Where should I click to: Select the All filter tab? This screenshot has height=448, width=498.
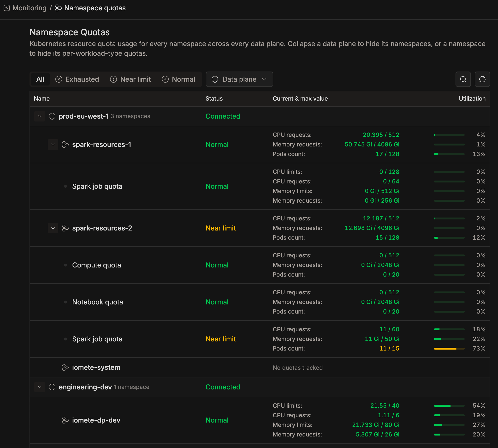click(40, 79)
